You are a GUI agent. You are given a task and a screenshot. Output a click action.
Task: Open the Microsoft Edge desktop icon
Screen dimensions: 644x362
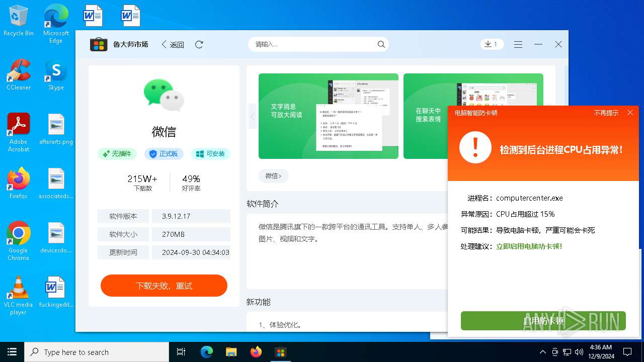click(56, 24)
